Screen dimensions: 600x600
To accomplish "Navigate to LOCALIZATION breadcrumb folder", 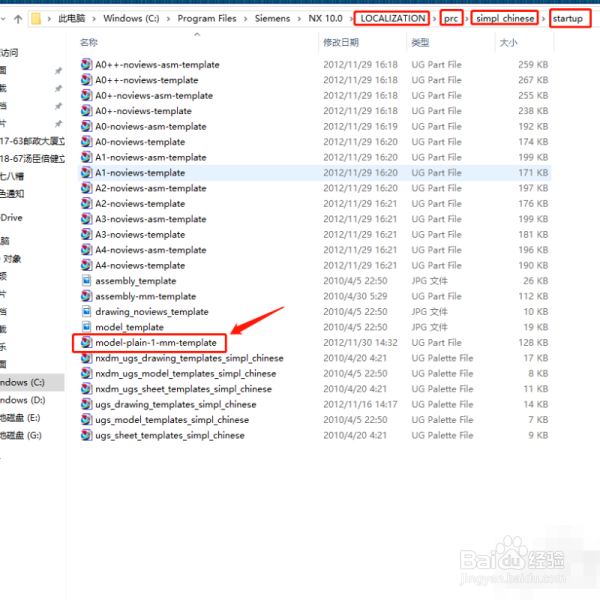I will tap(393, 18).
